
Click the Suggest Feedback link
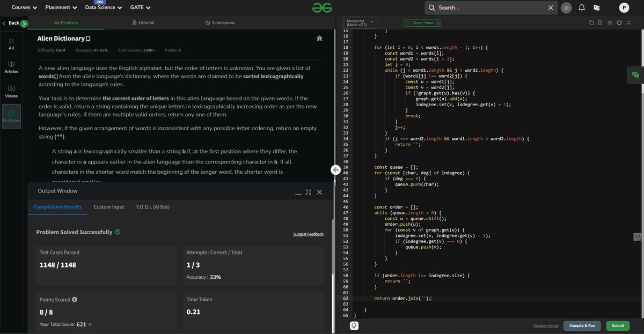click(x=308, y=234)
